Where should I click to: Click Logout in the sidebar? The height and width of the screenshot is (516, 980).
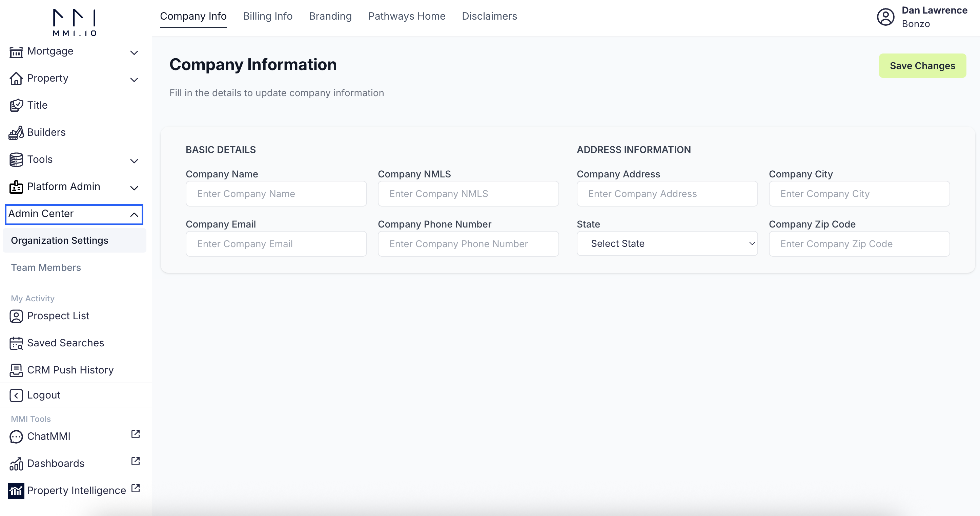(44, 395)
